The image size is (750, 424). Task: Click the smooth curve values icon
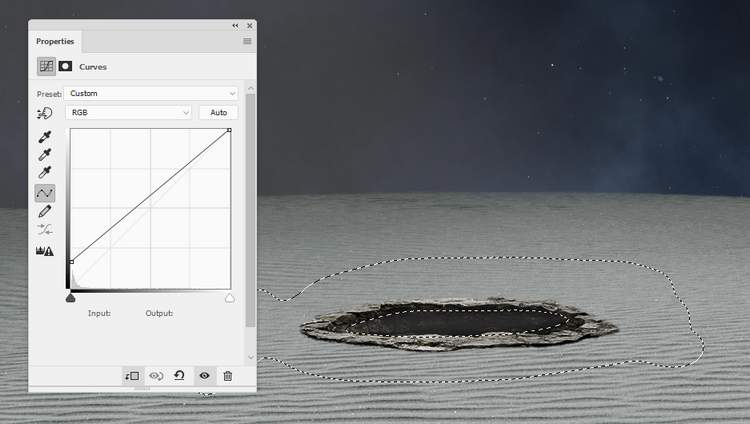click(x=45, y=230)
